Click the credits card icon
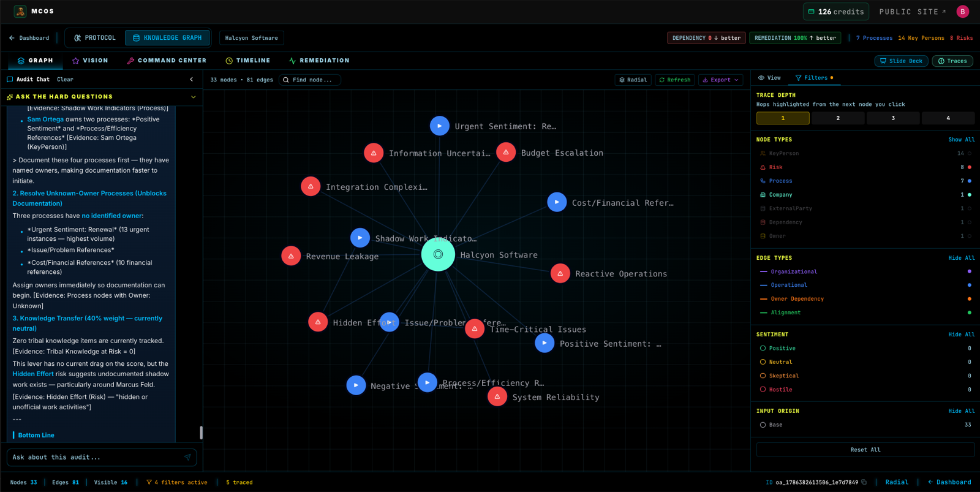 click(x=811, y=12)
